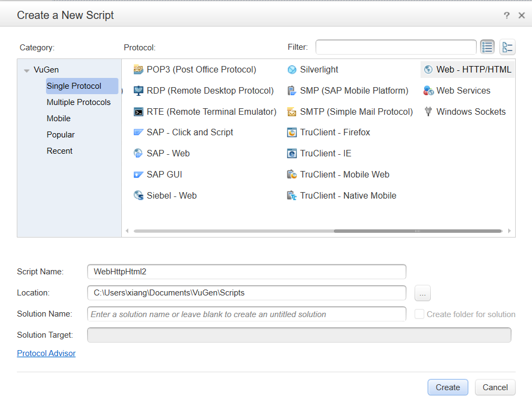Click the Location path field
The width and height of the screenshot is (532, 401).
click(x=247, y=293)
